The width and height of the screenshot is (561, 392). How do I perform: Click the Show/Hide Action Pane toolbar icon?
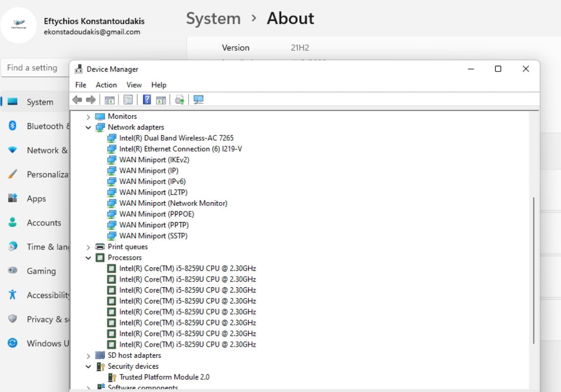point(161,100)
